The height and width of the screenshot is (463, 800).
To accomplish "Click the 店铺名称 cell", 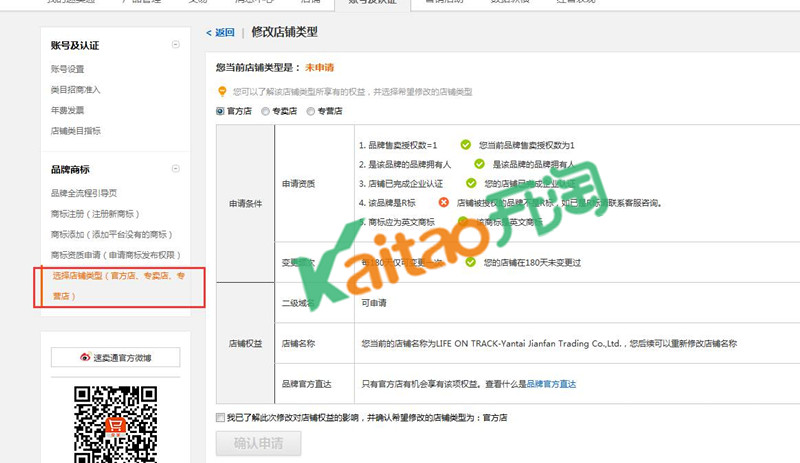I will [x=315, y=344].
